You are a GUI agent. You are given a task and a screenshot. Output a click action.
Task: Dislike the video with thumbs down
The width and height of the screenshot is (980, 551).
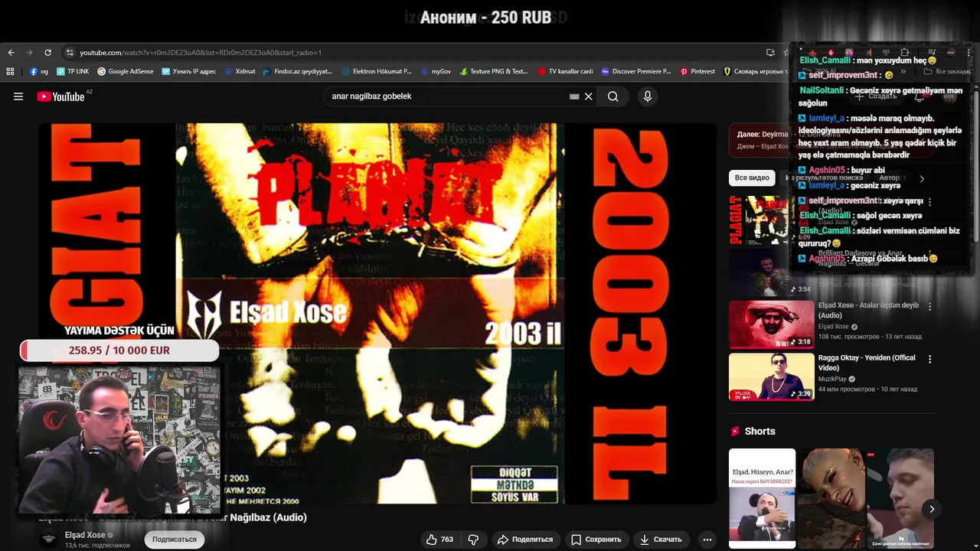point(473,540)
